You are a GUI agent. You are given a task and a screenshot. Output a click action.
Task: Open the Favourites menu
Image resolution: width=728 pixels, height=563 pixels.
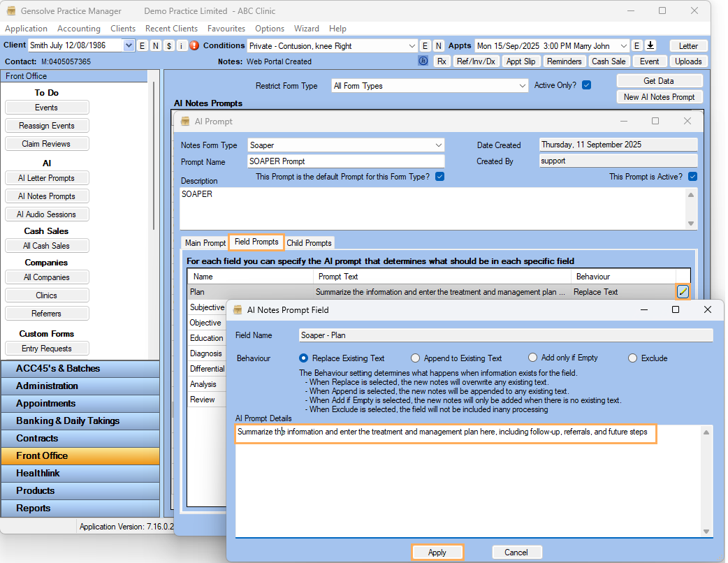click(226, 29)
